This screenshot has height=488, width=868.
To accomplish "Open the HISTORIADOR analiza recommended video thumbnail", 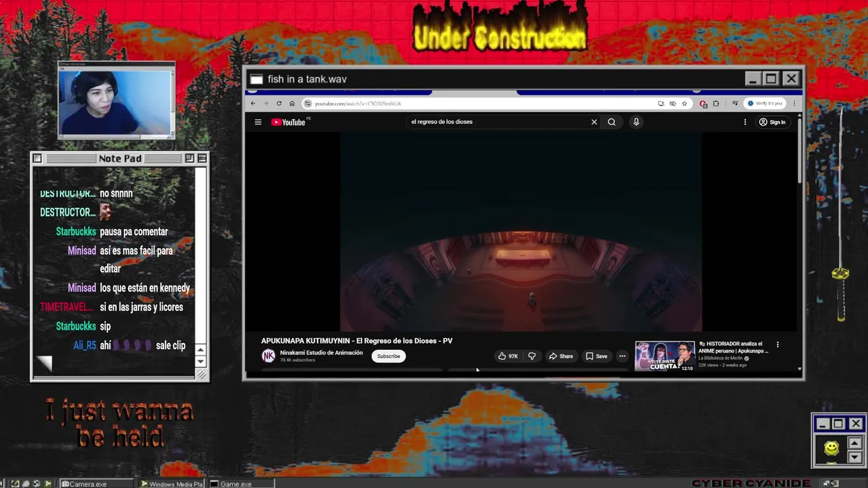I will tap(665, 357).
